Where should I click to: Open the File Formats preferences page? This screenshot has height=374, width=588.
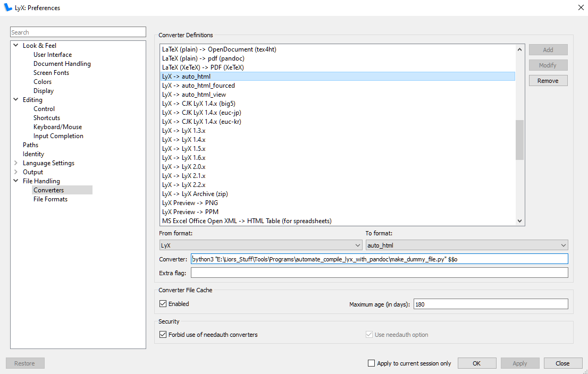click(51, 199)
